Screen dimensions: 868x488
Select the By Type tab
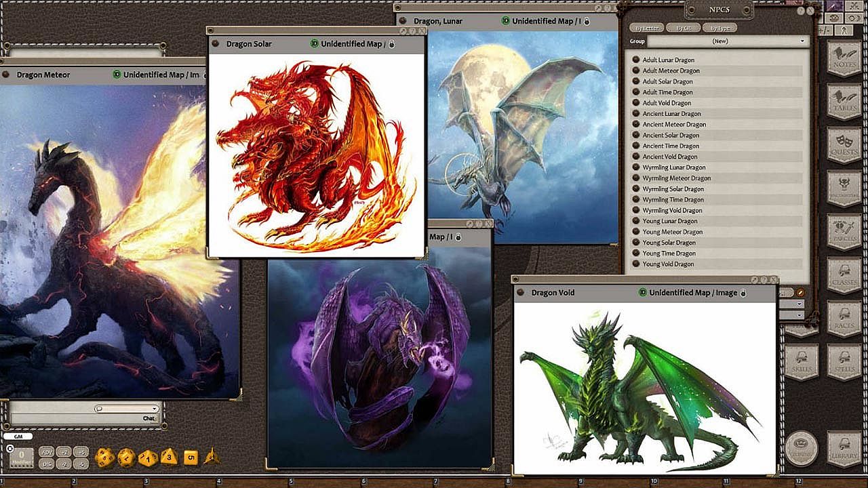pyautogui.click(x=719, y=28)
